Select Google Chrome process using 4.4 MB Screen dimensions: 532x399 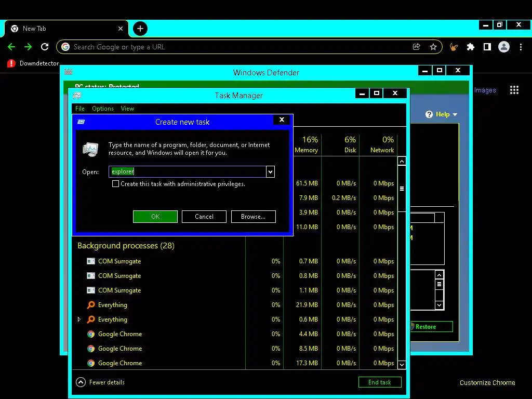234,334
